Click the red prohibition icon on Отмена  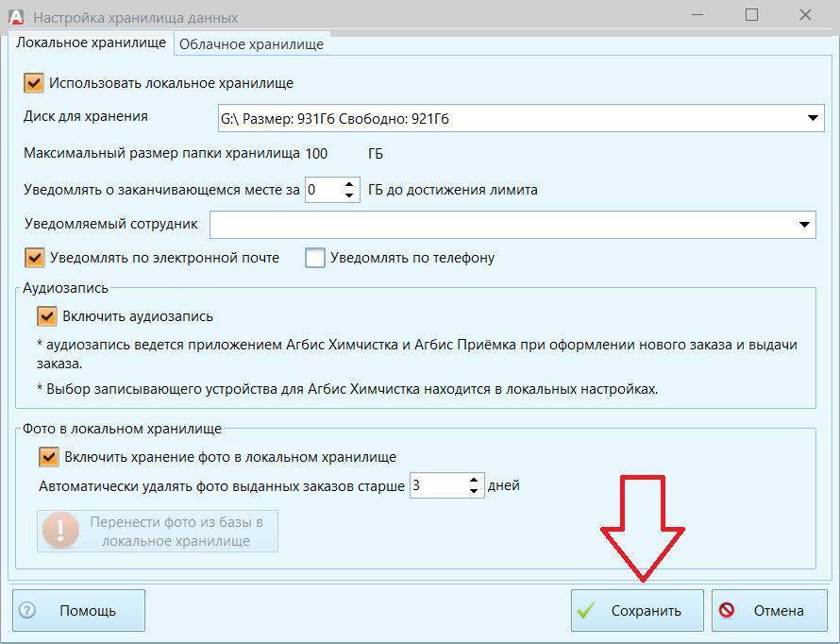(727, 610)
